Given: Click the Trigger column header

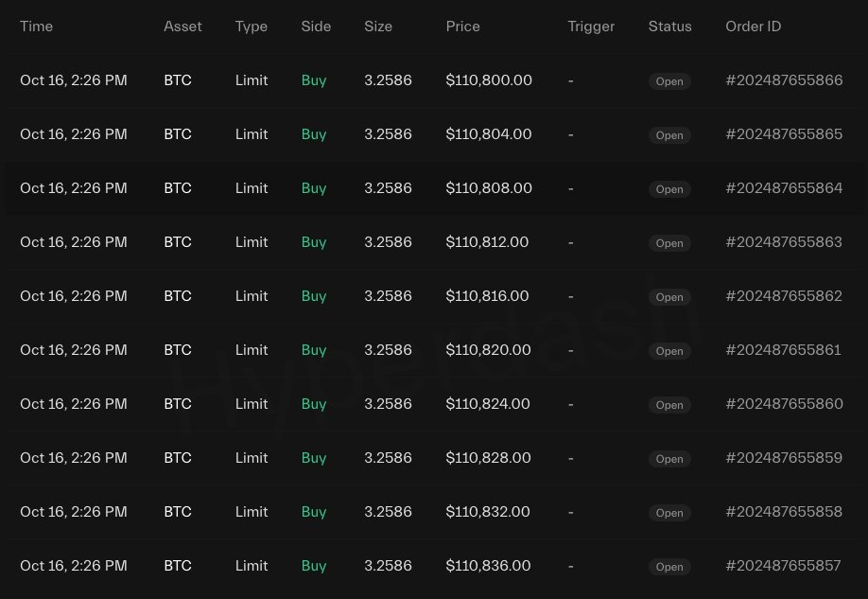Looking at the screenshot, I should tap(591, 26).
